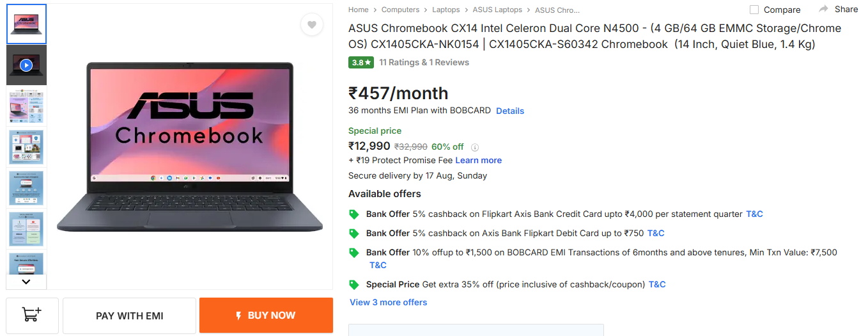The width and height of the screenshot is (868, 336).
Task: Play the product video thumbnail
Action: tap(26, 65)
